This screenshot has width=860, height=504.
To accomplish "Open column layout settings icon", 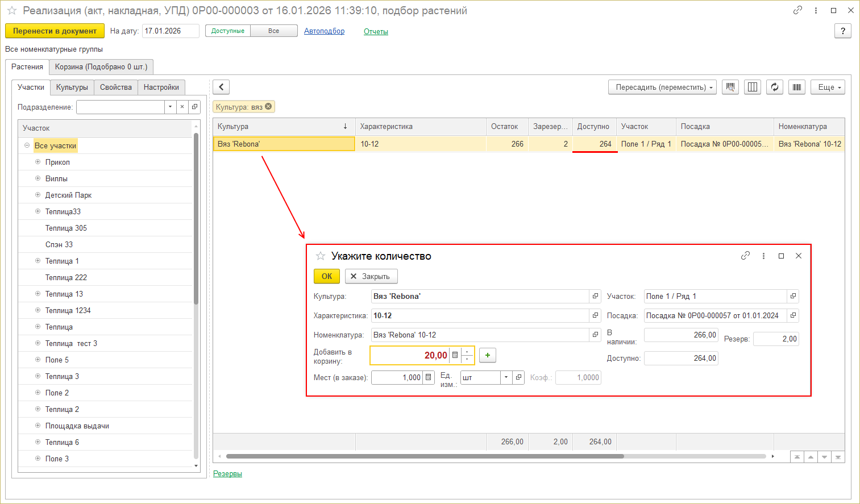I will click(753, 87).
